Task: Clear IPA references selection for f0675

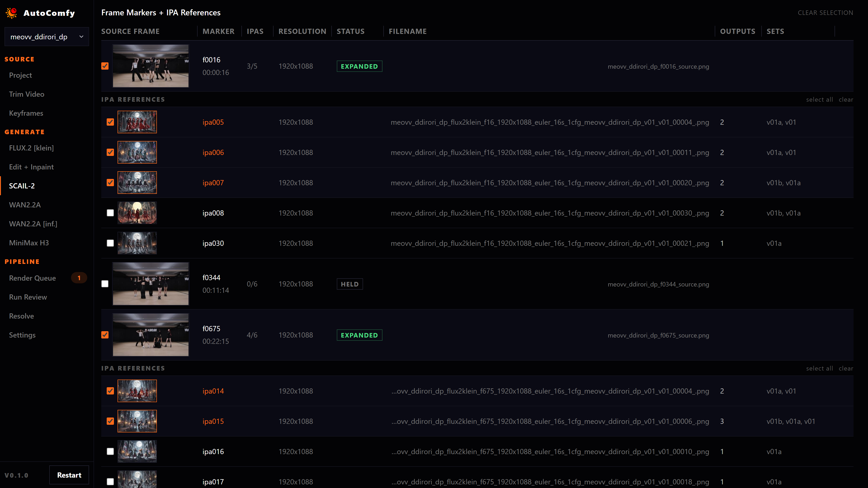Action: coord(846,368)
